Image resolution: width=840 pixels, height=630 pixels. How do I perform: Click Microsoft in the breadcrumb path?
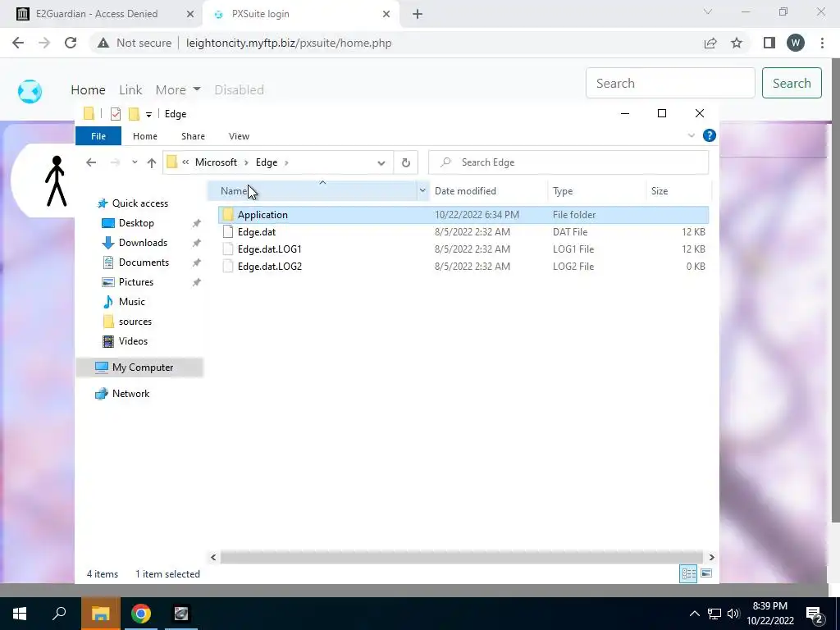pos(216,162)
